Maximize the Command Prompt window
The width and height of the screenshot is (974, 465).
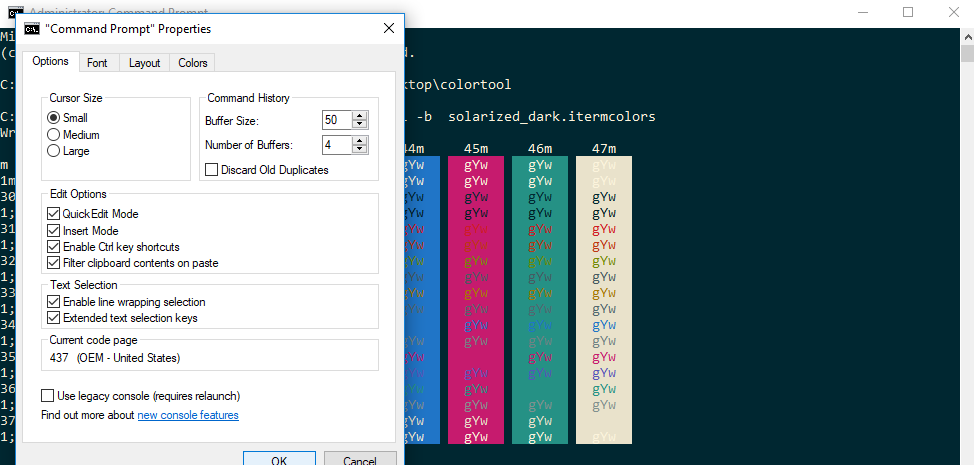[x=908, y=12]
